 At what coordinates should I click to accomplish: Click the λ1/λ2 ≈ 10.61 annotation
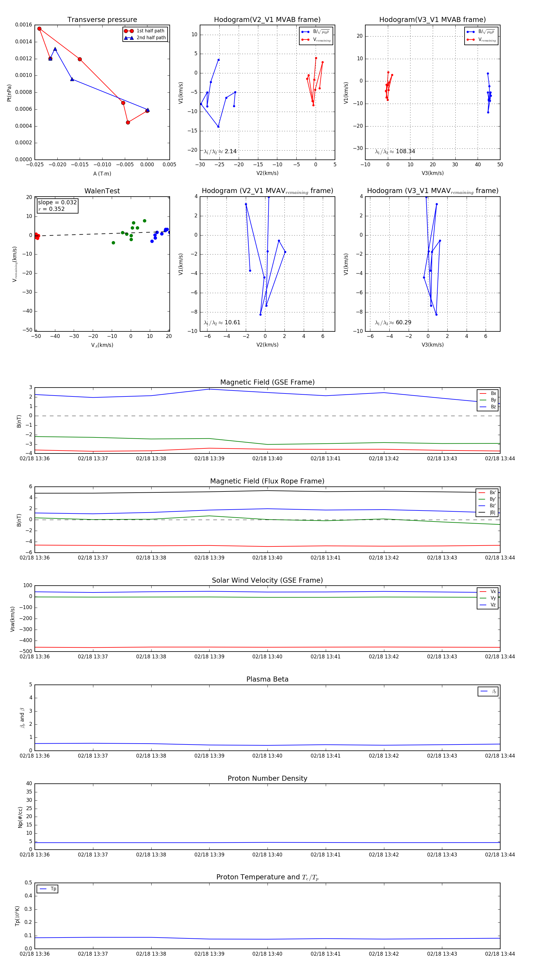pos(222,323)
